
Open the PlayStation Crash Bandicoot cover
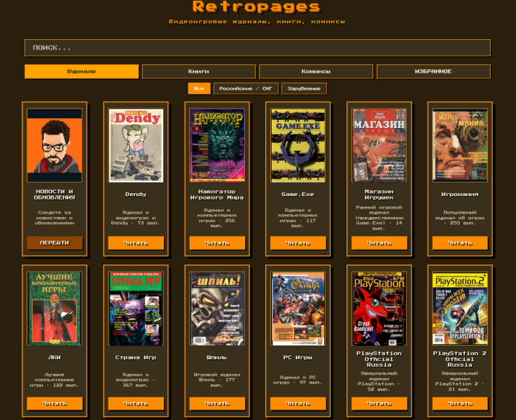point(379,309)
